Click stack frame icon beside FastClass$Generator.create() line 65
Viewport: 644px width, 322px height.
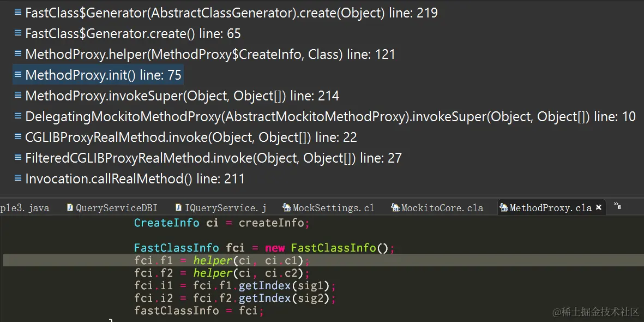pyautogui.click(x=17, y=33)
